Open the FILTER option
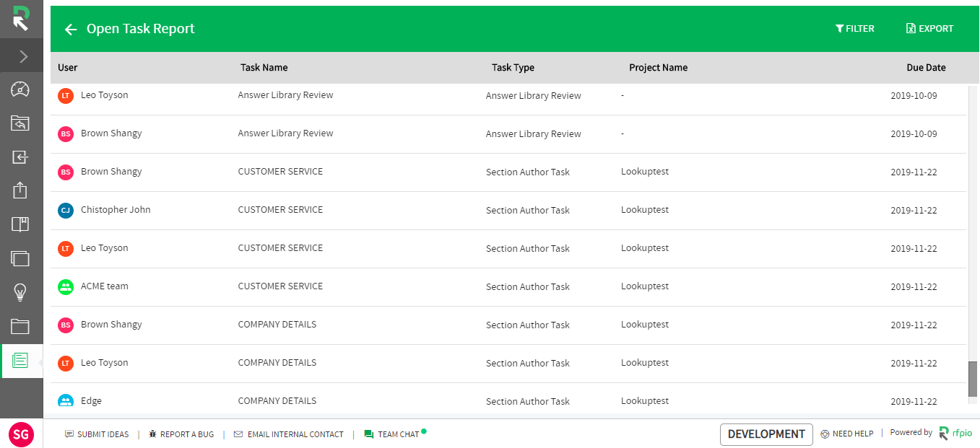 [x=854, y=29]
